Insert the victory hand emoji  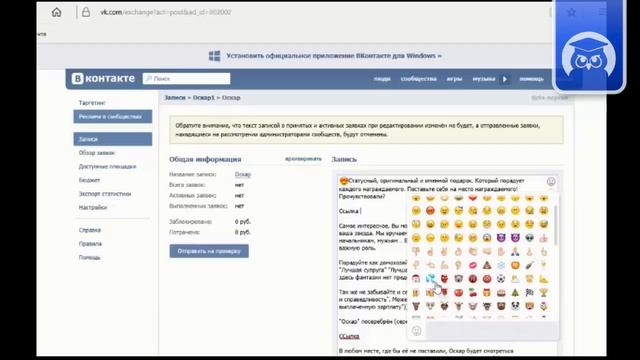(444, 251)
